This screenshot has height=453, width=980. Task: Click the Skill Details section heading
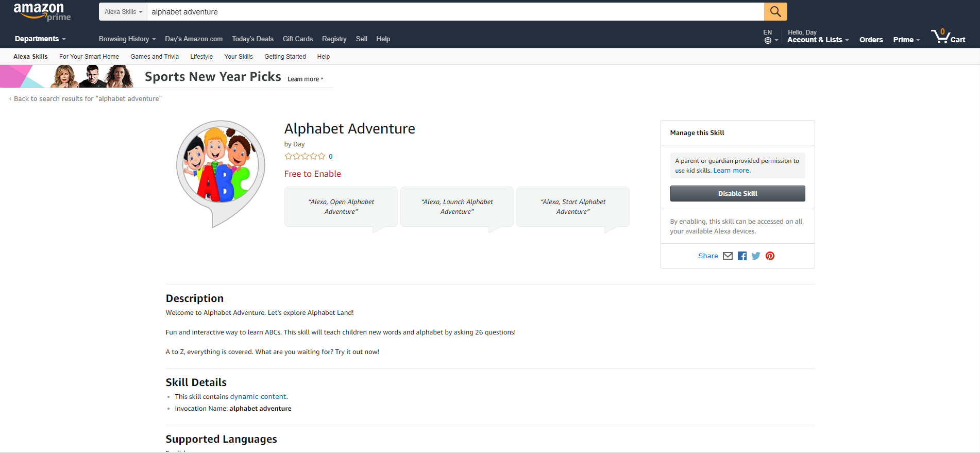(196, 382)
